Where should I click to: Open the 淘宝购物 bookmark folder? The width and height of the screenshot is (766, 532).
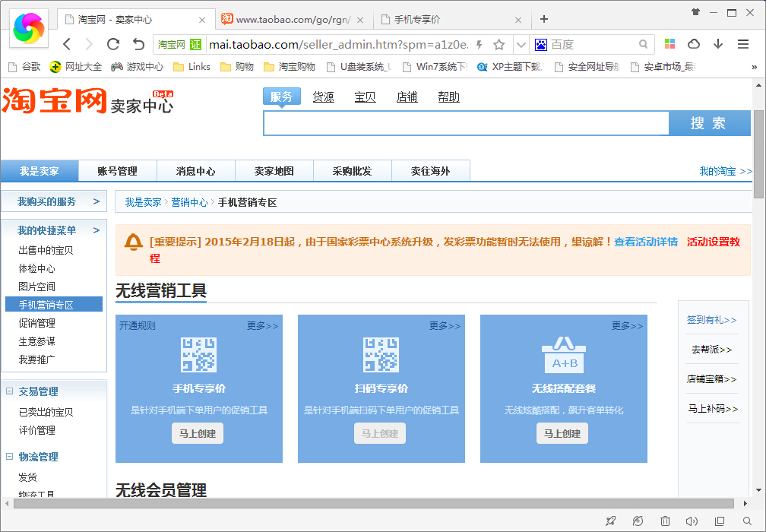(x=290, y=67)
